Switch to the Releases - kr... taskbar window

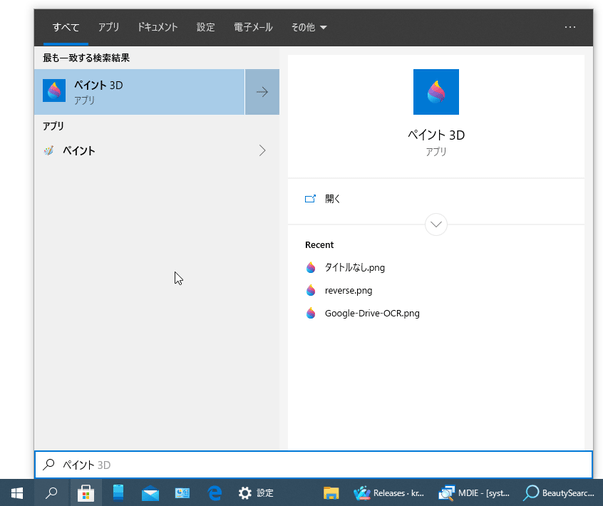point(389,493)
